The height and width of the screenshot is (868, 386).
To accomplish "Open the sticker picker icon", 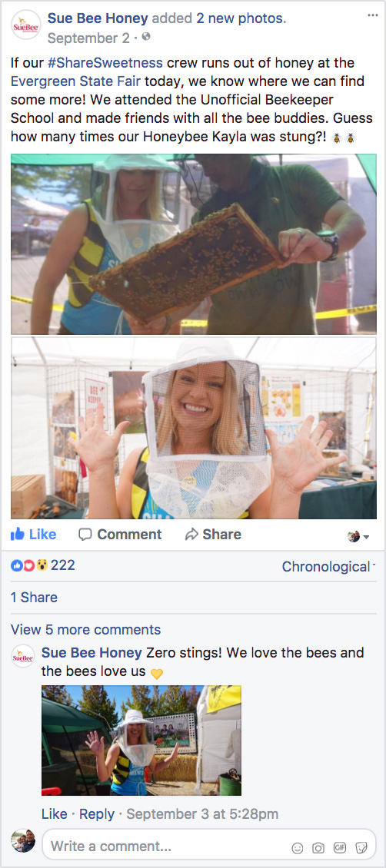I will click(361, 847).
